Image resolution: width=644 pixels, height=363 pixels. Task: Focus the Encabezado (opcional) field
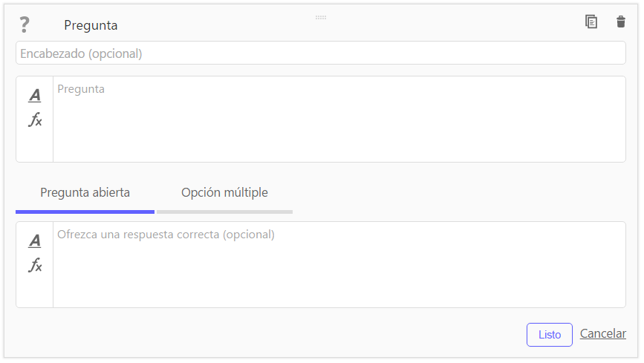pos(321,53)
